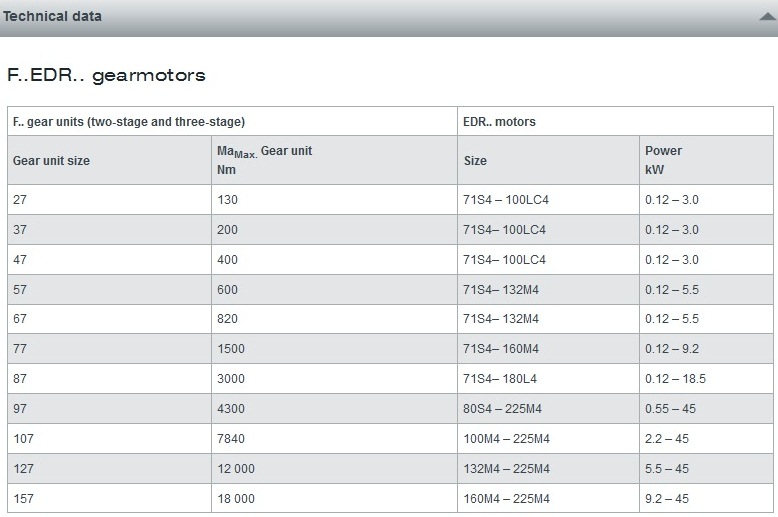778x517 pixels.
Task: Select gear unit size 127 cell
Action: pos(23,469)
